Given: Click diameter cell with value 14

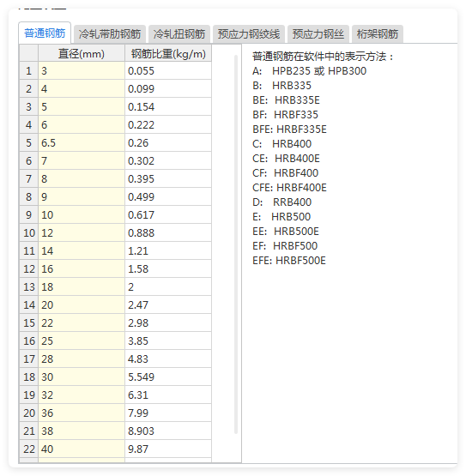Looking at the screenshot, I should [x=82, y=250].
